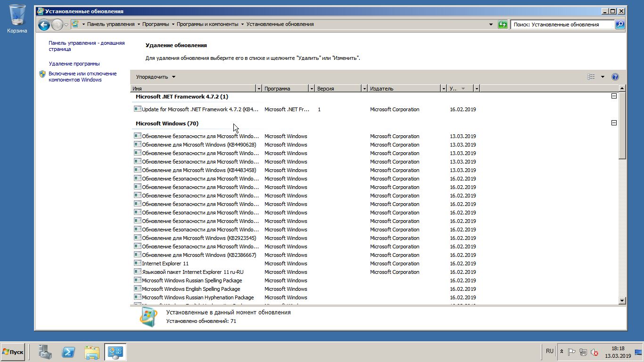
Task: Click the network tray icon
Action: [x=583, y=352]
